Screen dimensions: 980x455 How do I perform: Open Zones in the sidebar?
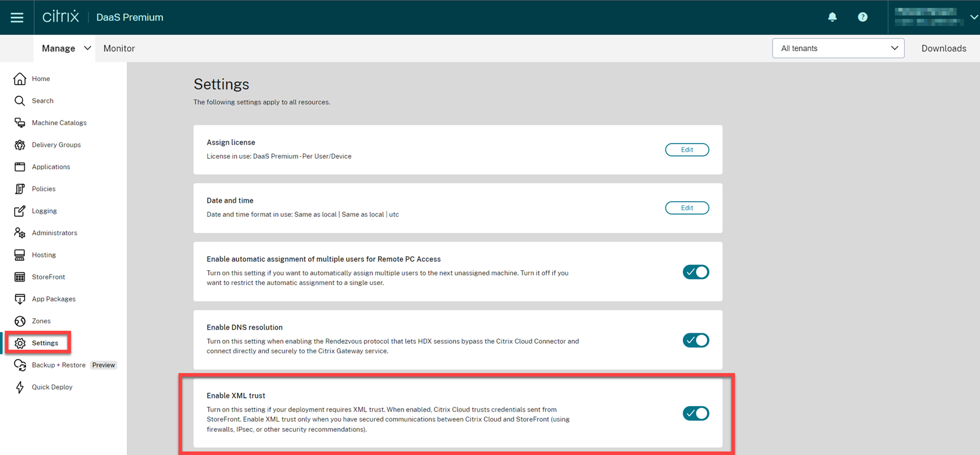pos(41,321)
